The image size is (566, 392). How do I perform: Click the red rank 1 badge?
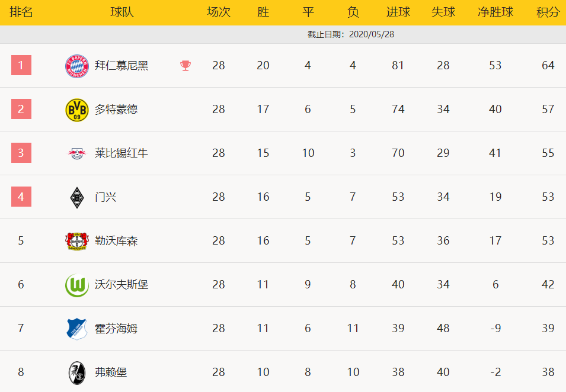21,65
